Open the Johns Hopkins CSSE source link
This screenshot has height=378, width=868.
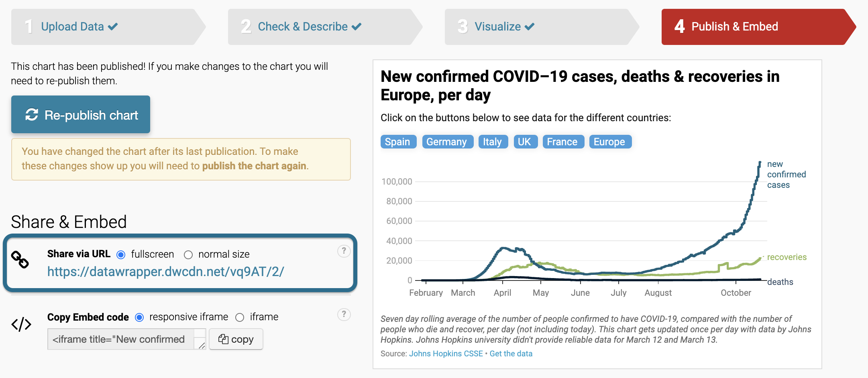coord(445,354)
